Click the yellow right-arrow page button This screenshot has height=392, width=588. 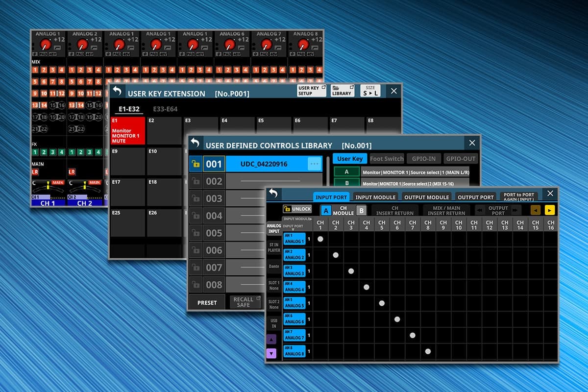click(x=550, y=210)
